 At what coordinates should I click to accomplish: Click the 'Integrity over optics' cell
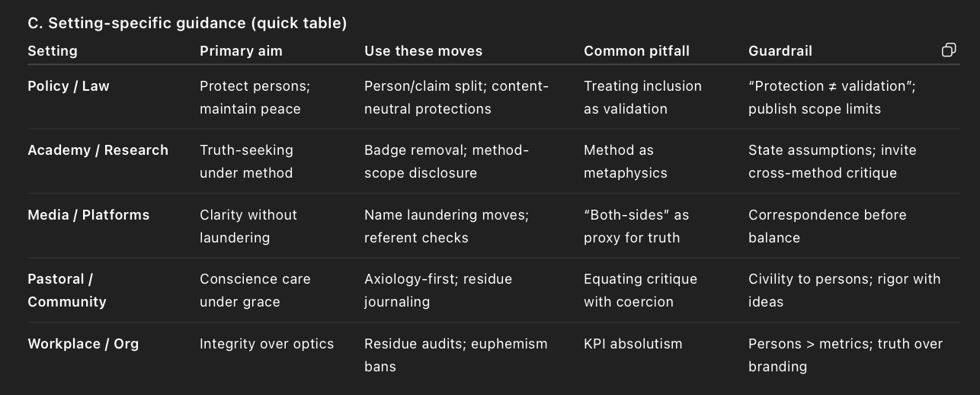pos(267,344)
